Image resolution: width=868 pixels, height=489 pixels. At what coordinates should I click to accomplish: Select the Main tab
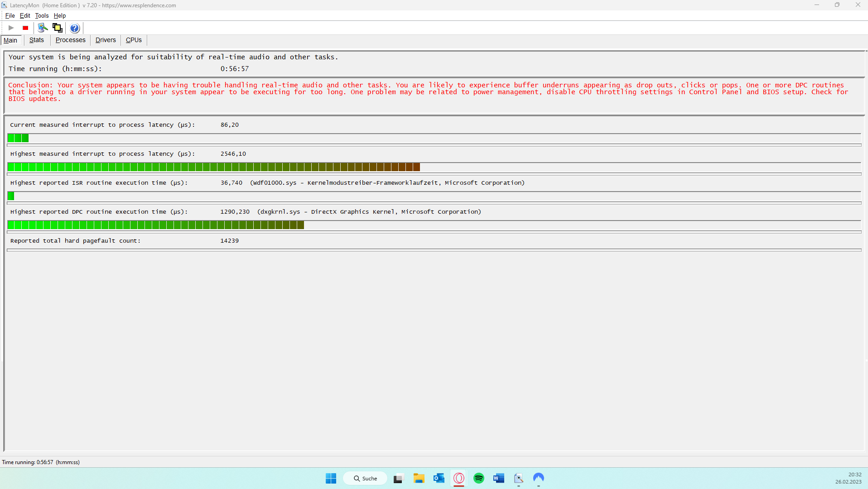coord(10,40)
